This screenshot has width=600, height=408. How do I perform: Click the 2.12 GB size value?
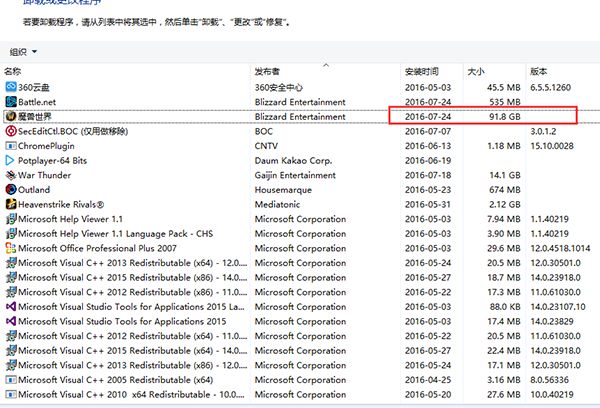(505, 204)
